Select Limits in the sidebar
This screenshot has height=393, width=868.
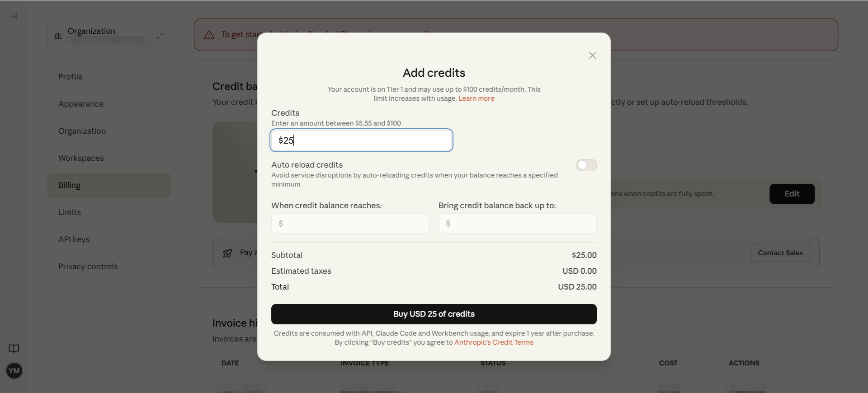point(70,212)
